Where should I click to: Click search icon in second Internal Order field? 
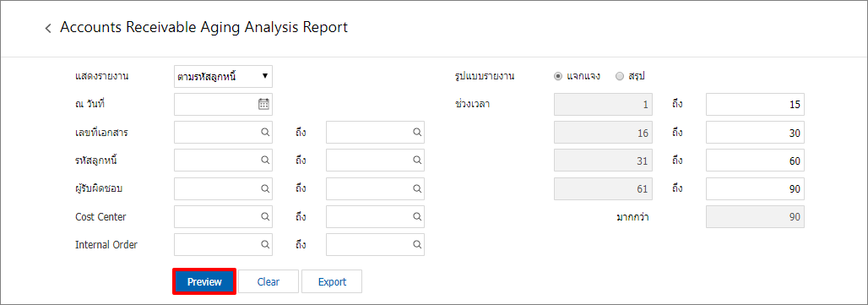tap(417, 244)
